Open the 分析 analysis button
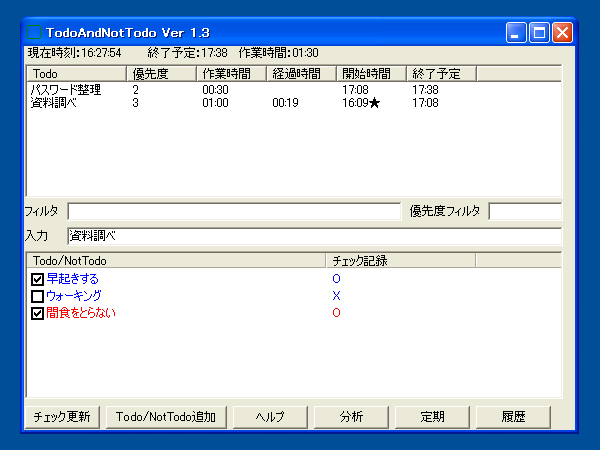 [x=351, y=417]
